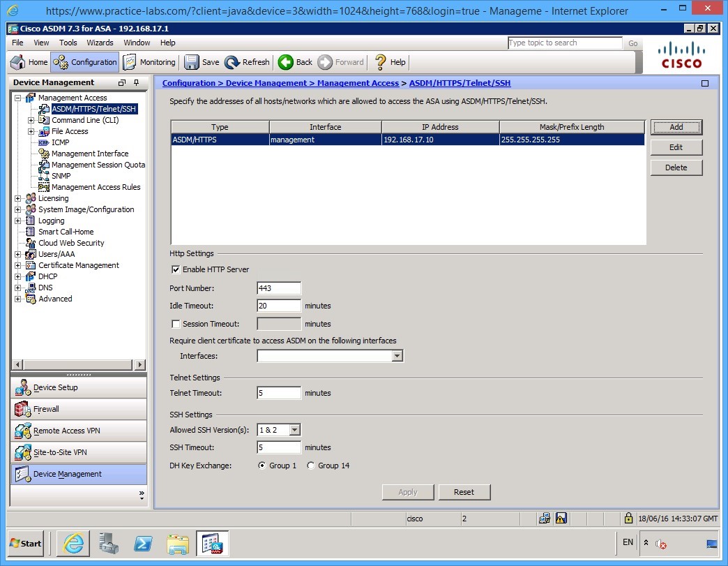
Task: Click the Idle Timeout input field
Action: pos(278,306)
